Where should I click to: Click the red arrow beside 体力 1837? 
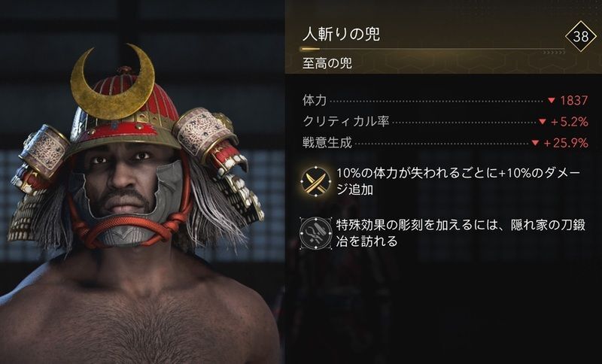pyautogui.click(x=552, y=101)
